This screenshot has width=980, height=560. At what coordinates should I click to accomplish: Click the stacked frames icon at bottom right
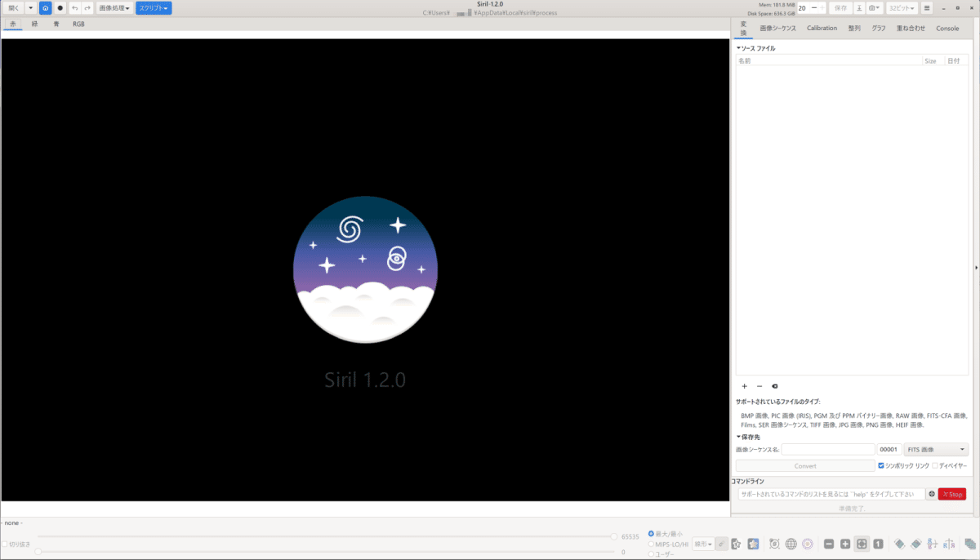point(969,544)
